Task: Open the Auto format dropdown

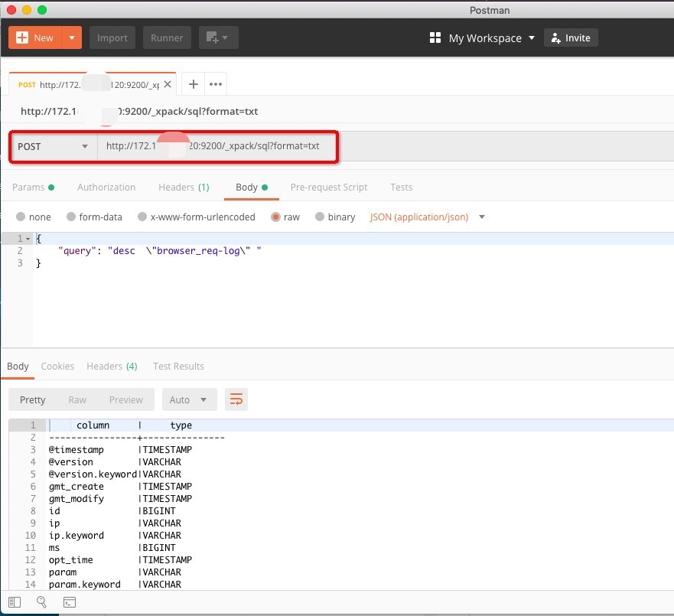Action: pyautogui.click(x=189, y=399)
